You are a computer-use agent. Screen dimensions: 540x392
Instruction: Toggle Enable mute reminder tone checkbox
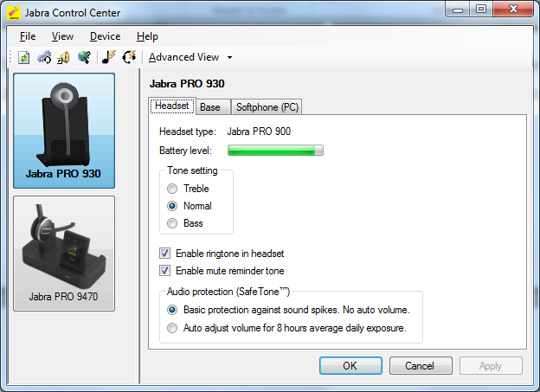point(222,271)
